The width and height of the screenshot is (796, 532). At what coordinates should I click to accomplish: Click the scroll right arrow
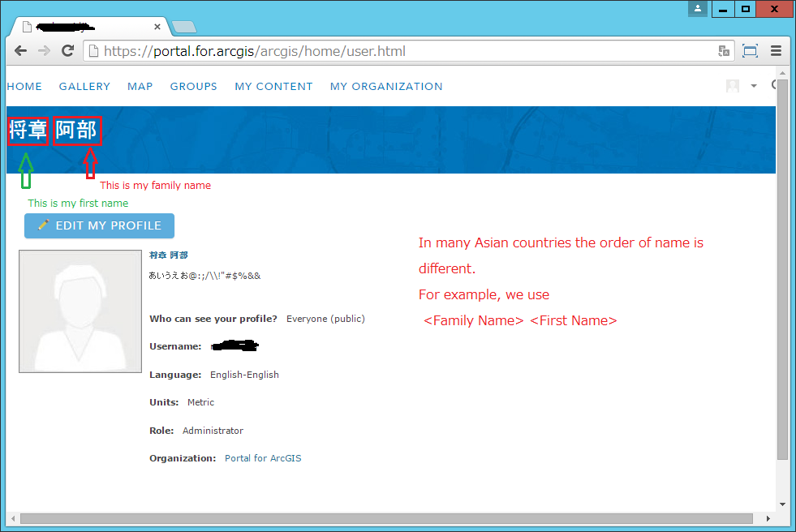[x=768, y=518]
